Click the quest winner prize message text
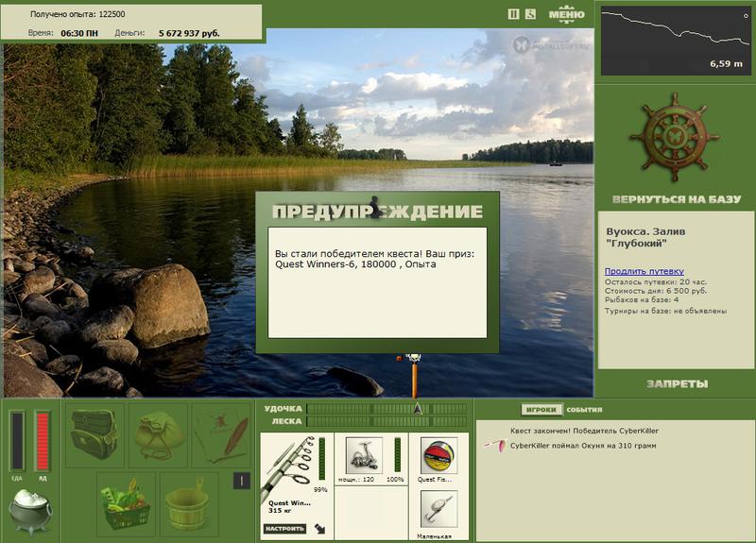The image size is (756, 543). tap(374, 259)
